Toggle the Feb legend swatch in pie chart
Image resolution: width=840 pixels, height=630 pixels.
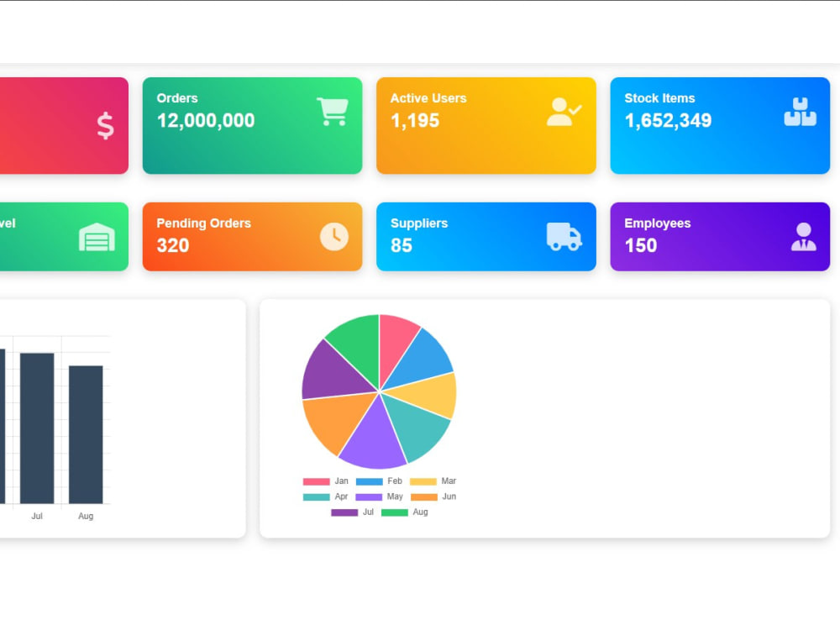click(x=369, y=481)
